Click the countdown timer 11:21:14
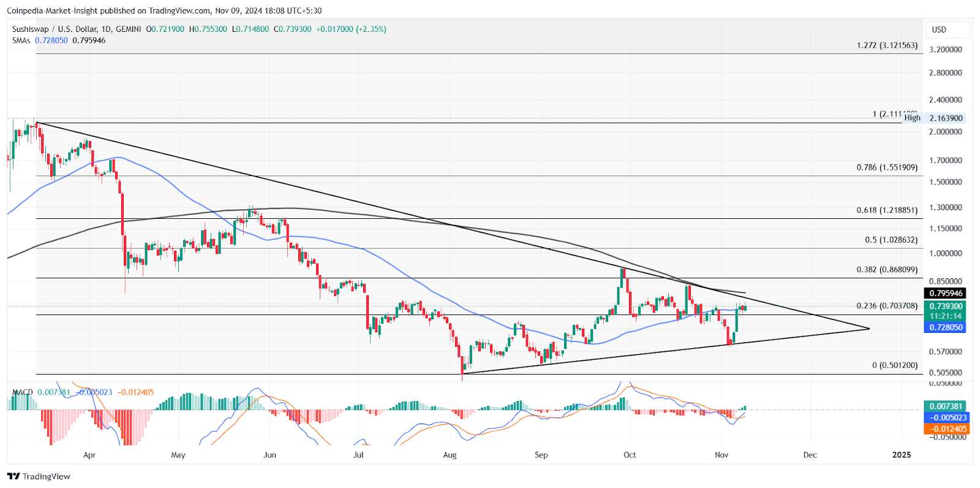The image size is (980, 488). click(x=946, y=316)
